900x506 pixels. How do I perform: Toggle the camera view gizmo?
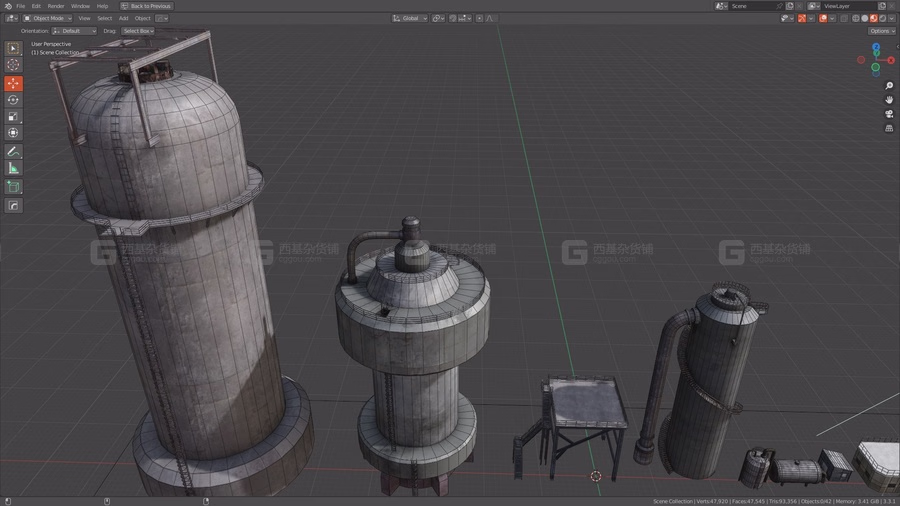pos(889,114)
